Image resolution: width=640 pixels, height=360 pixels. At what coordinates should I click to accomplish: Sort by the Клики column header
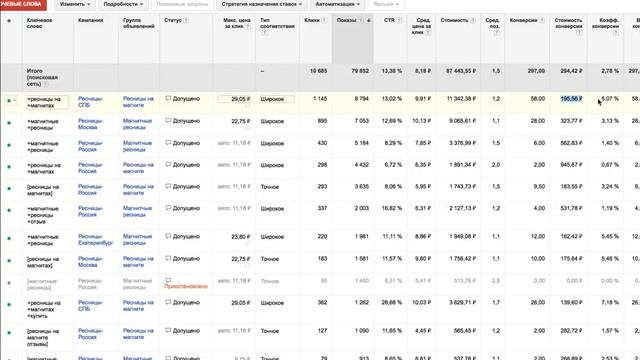[312, 20]
